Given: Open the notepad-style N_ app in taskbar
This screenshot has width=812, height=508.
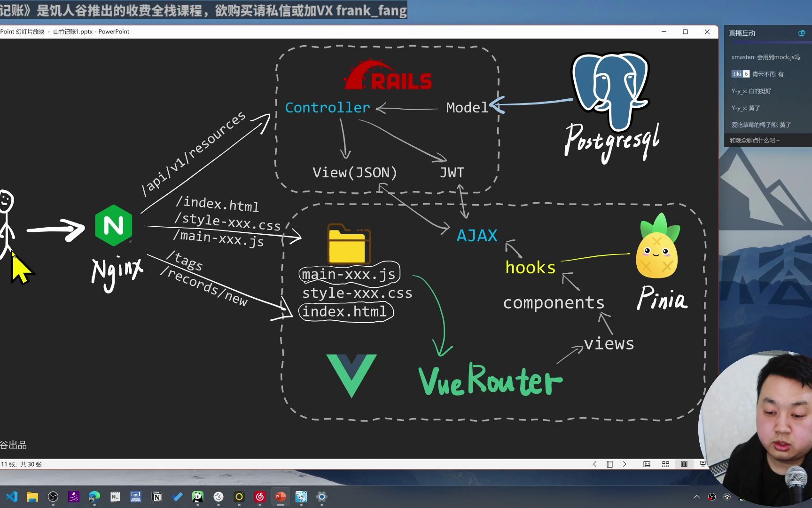Looking at the screenshot, I should point(115,497).
